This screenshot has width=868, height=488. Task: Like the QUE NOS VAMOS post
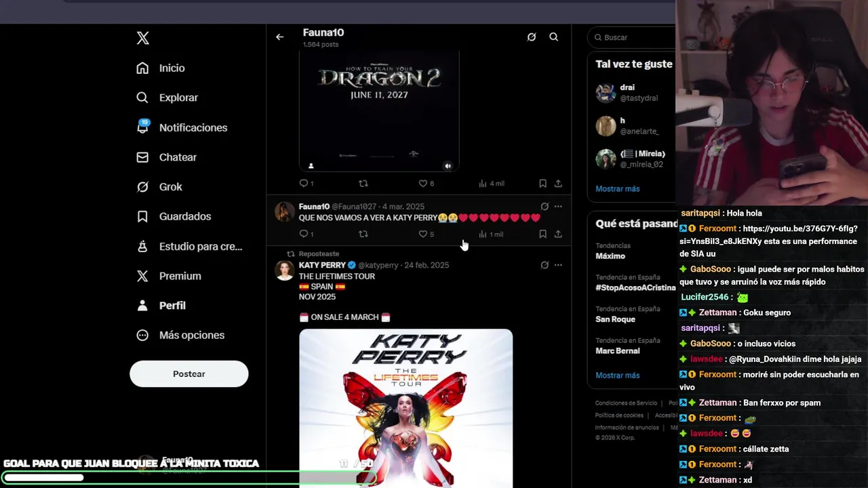427,235
